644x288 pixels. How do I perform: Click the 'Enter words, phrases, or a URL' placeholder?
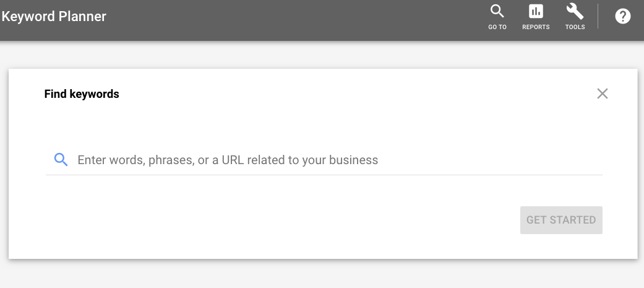click(x=228, y=160)
